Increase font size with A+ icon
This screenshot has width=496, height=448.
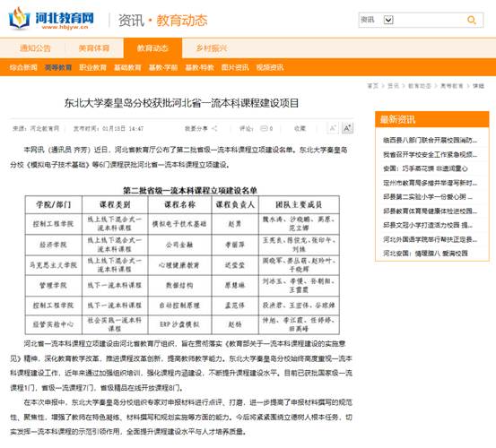[x=347, y=128]
